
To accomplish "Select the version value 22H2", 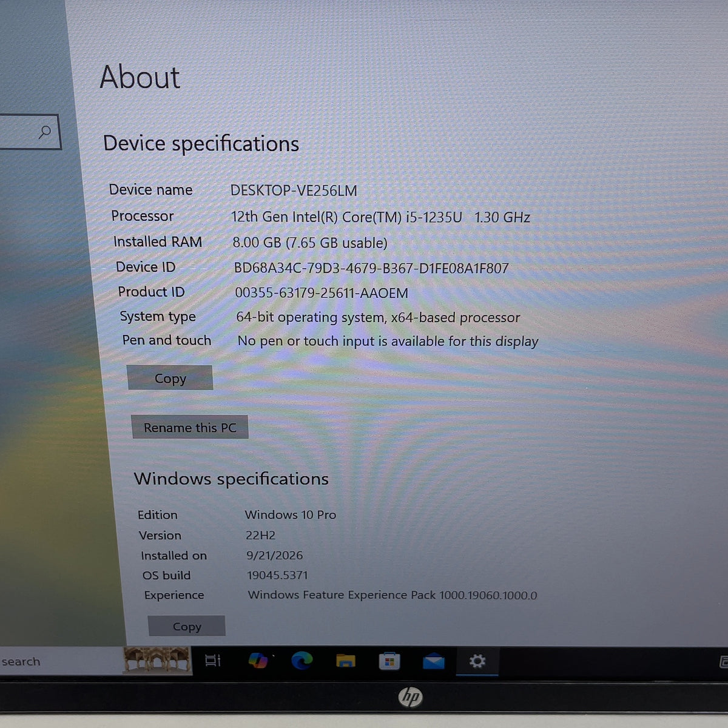I will tap(260, 535).
